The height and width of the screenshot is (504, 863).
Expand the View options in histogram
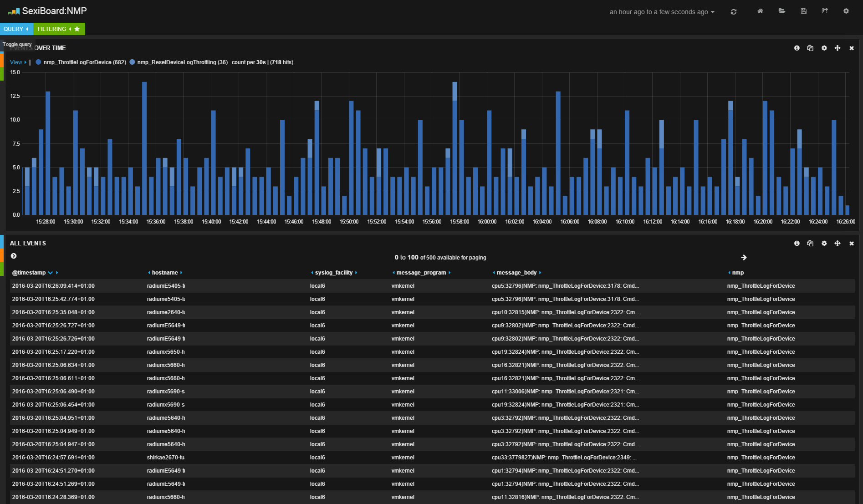click(x=18, y=62)
